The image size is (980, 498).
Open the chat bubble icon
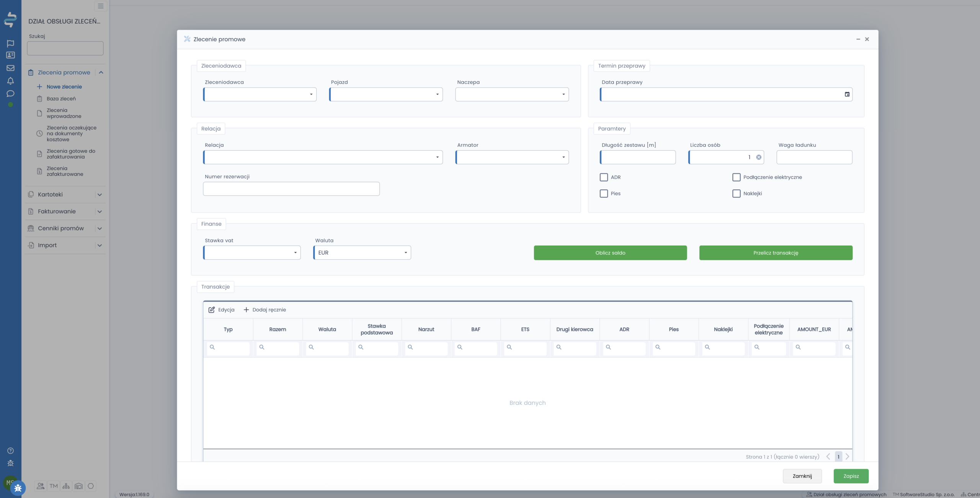[10, 93]
